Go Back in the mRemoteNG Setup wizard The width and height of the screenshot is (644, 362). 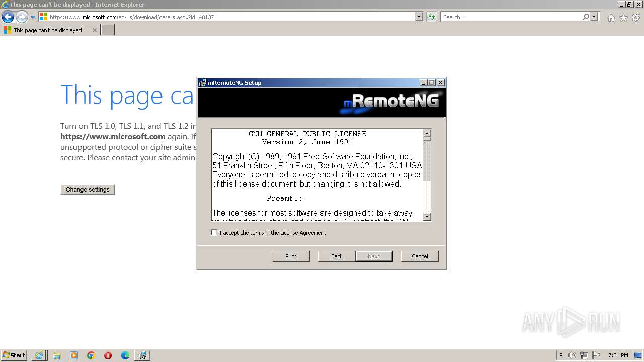point(337,256)
